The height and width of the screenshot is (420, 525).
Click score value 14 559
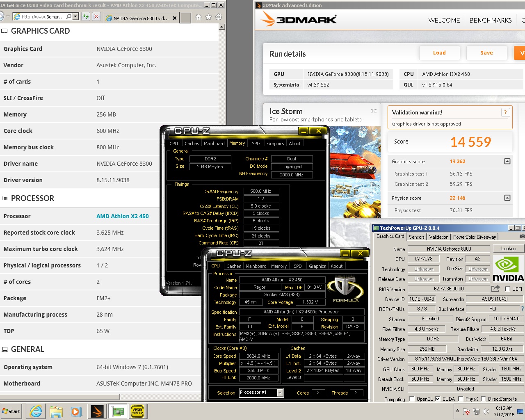pyautogui.click(x=471, y=142)
